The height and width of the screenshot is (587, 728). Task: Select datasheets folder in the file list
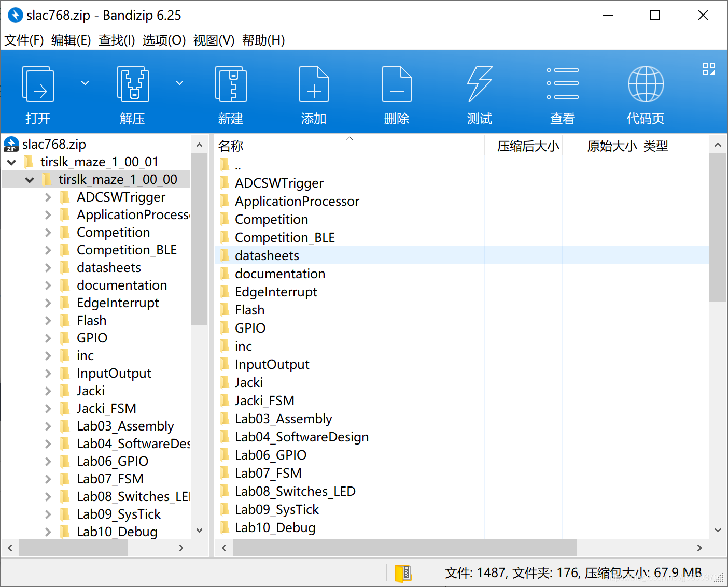(462, 255)
